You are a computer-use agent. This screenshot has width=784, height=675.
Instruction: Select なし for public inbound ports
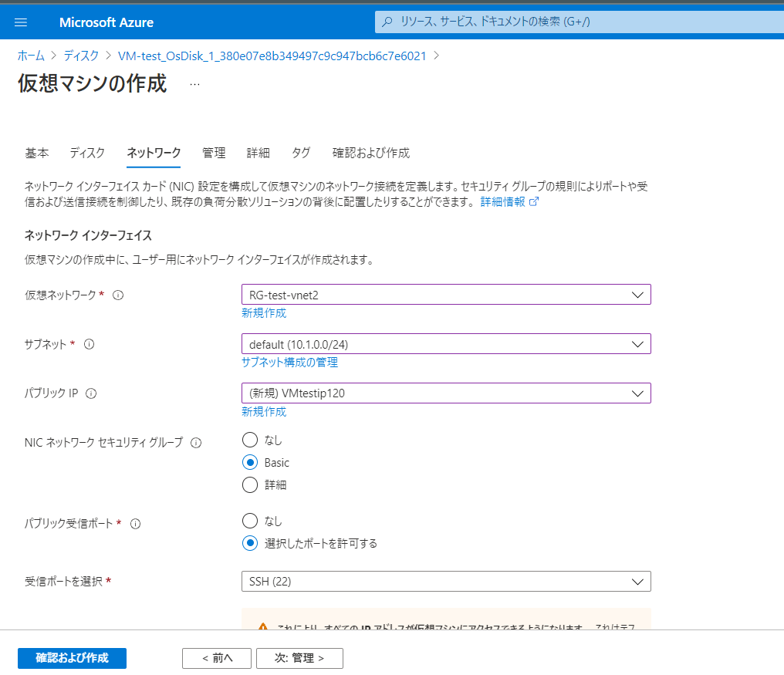(250, 521)
